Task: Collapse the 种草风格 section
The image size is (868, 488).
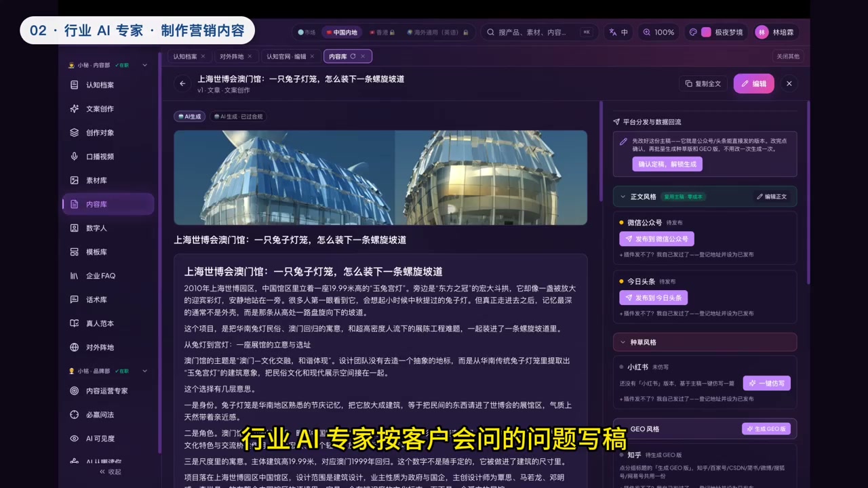Action: tap(623, 342)
